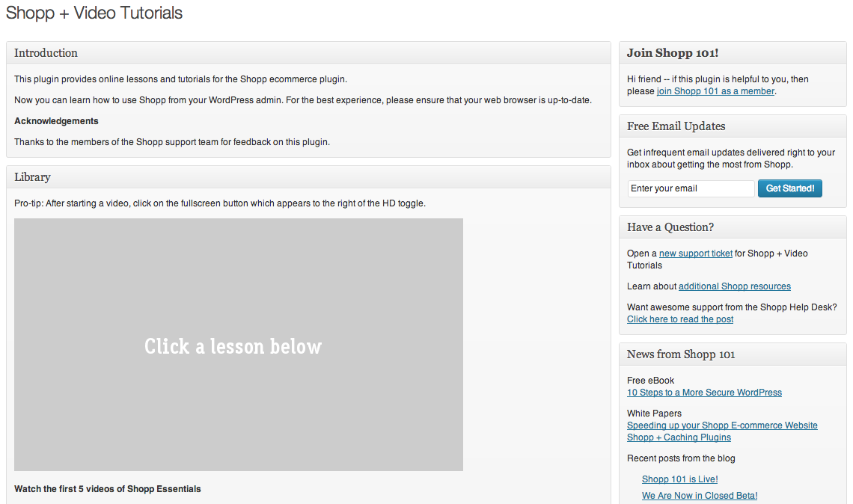
Task: Collapse the 'News from Shopp 101' panel header
Action: click(x=733, y=354)
